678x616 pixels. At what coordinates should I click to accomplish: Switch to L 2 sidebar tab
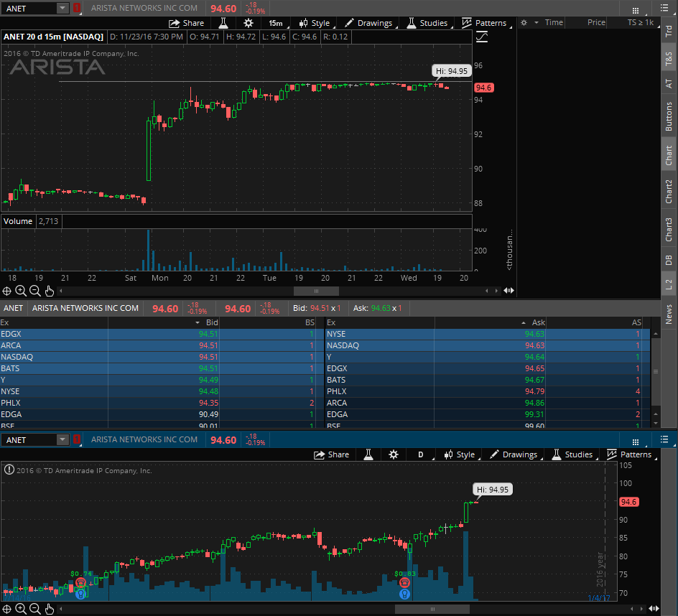click(x=669, y=284)
